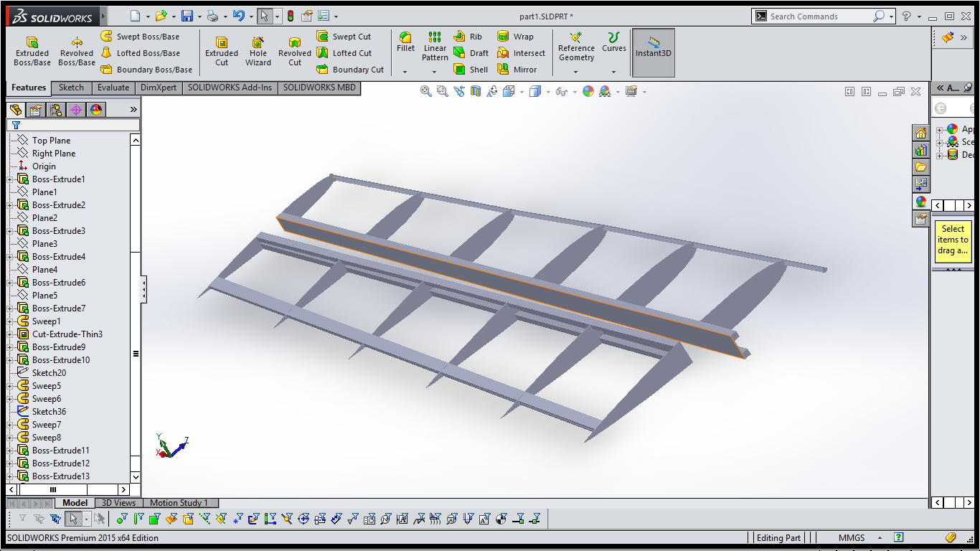Open the SOLIDWORKS Add-Ins tab
Image resolution: width=980 pixels, height=551 pixels.
click(230, 88)
